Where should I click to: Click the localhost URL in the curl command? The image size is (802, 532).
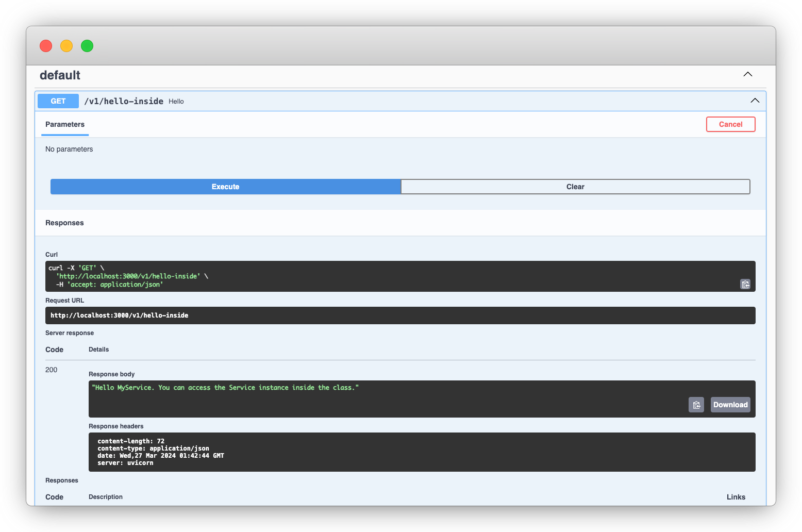[x=128, y=276]
